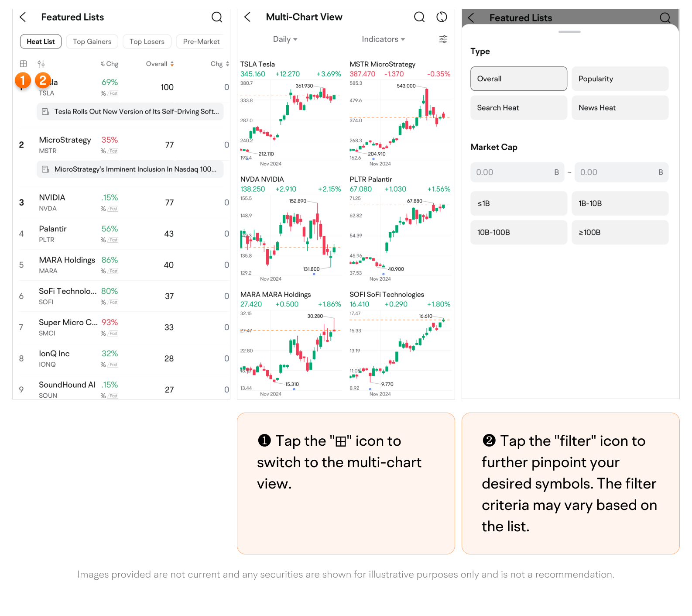Image resolution: width=692 pixels, height=616 pixels.
Task: Open the filter sliders icon
Action: [41, 64]
